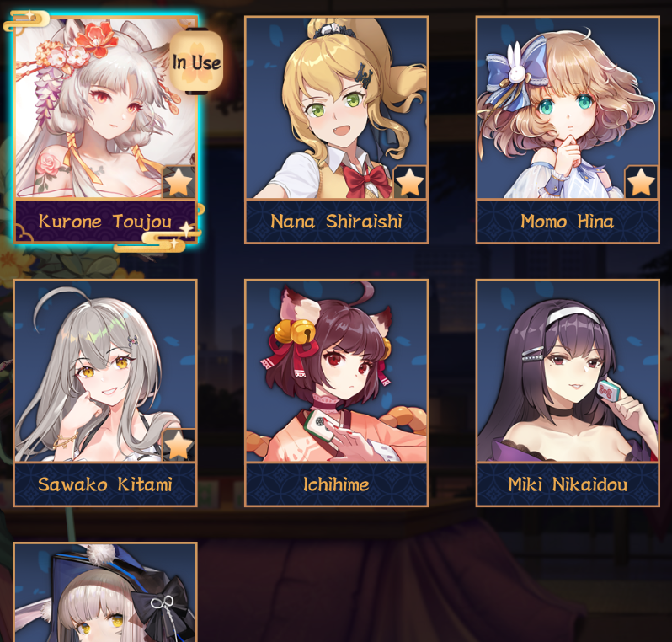Click the Miki Nikaidou name banner
Image resolution: width=672 pixels, height=642 pixels.
pyautogui.click(x=568, y=484)
